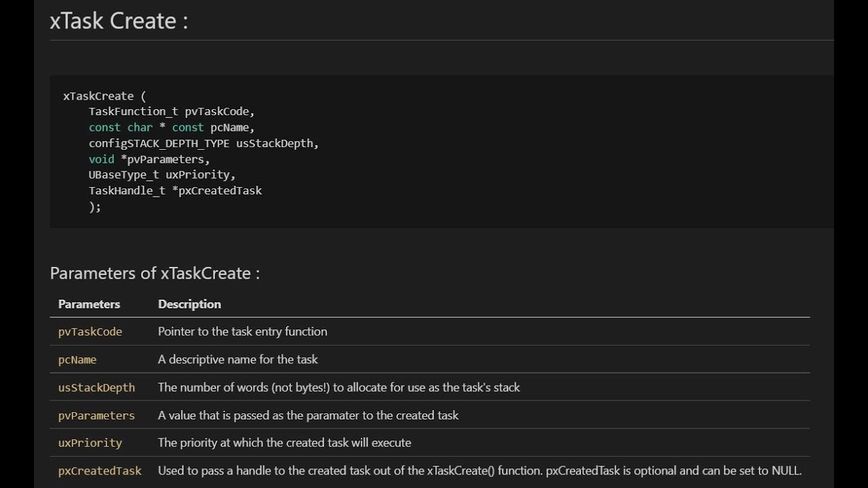Click the "Parameters of xTaskCreate :" subheading
The image size is (868, 488).
point(155,273)
